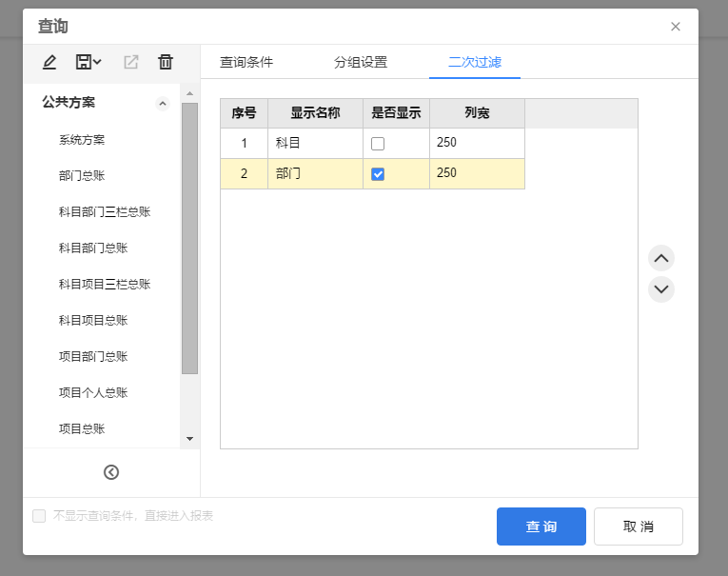
Task: Click the scheme list scrollbar thumb
Action: click(190, 238)
